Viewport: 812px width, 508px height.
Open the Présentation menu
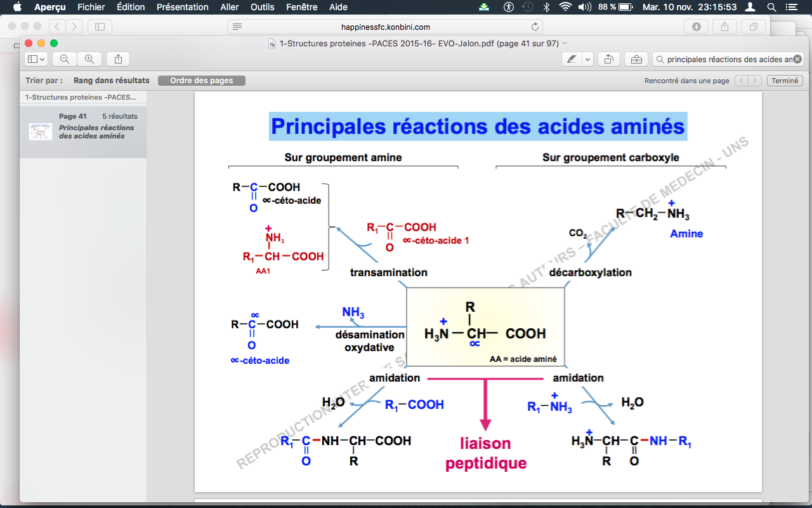183,7
